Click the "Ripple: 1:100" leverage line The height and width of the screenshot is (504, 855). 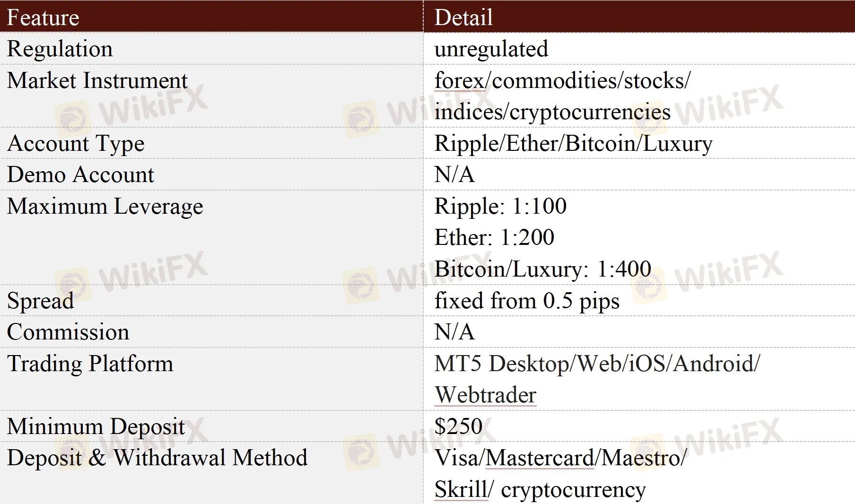tap(500, 206)
